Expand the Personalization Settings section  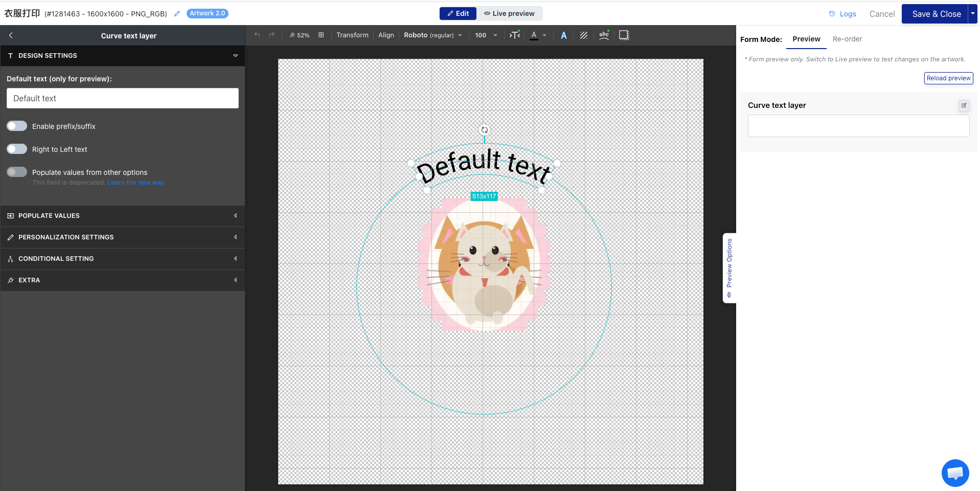[123, 237]
